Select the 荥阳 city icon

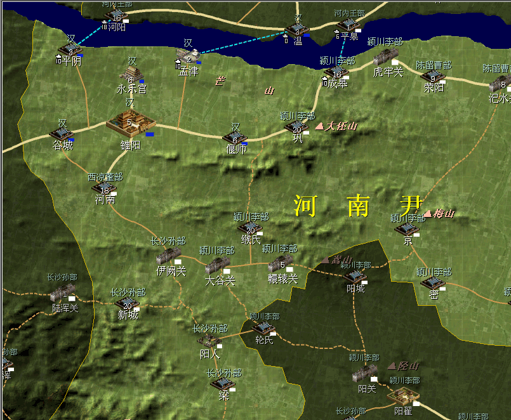pyautogui.click(x=433, y=77)
